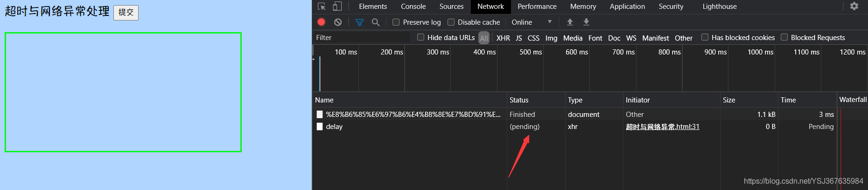This screenshot has width=868, height=190.
Task: Toggle the blue filter funnel icon
Action: click(x=359, y=22)
